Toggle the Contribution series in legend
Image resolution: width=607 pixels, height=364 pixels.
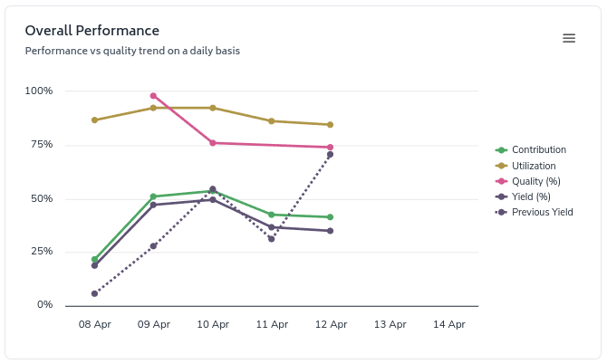click(x=538, y=150)
